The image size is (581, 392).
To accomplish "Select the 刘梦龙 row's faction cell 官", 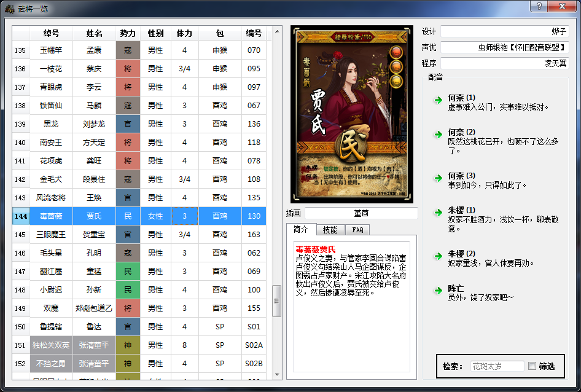I will click(x=128, y=124).
